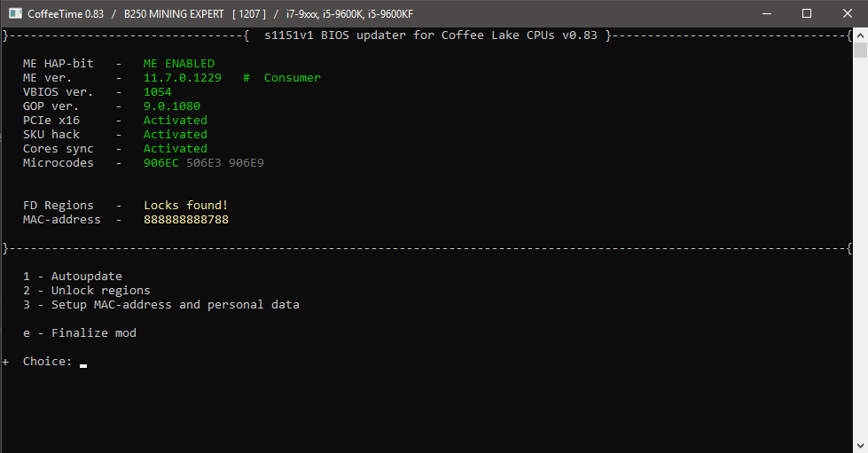Click the 'B250 MINING EXPERT' title text
868x453 pixels.
pyautogui.click(x=174, y=14)
